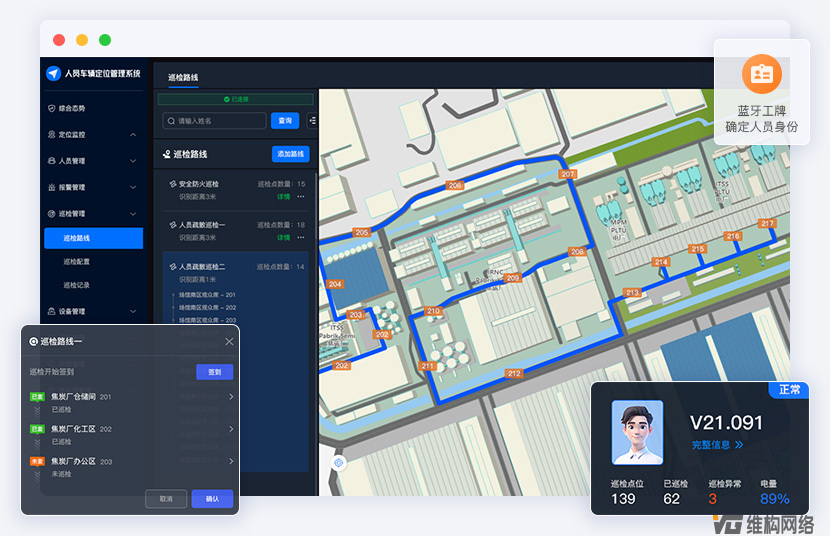Click the 请输入姓名 search field
The width and height of the screenshot is (830, 536).
[215, 121]
